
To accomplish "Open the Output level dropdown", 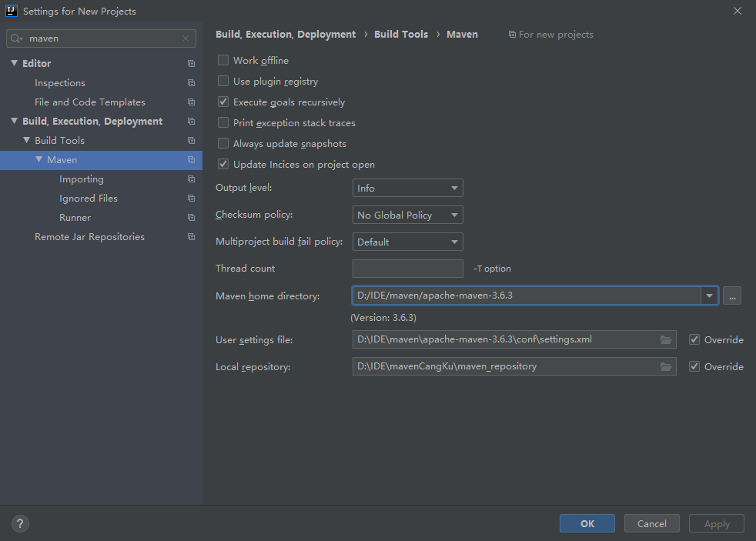I will point(408,188).
